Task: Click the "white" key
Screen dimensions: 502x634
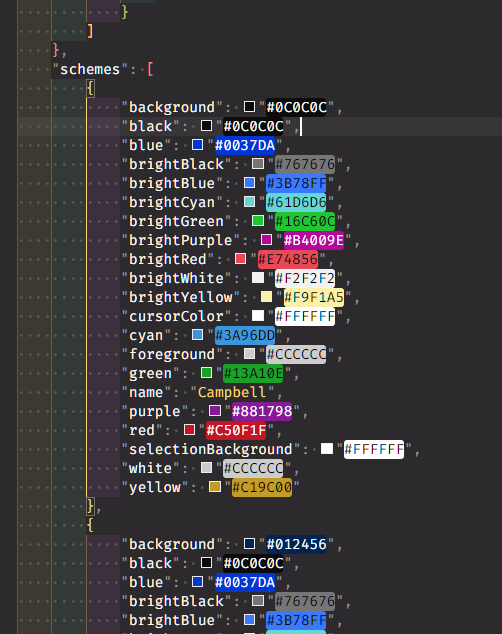Action: click(x=150, y=468)
